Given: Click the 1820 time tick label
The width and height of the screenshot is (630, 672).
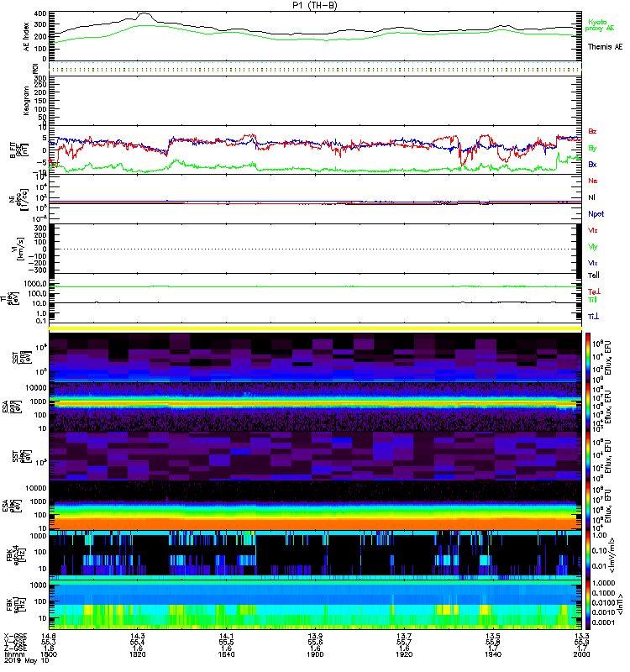Looking at the screenshot, I should 137,655.
